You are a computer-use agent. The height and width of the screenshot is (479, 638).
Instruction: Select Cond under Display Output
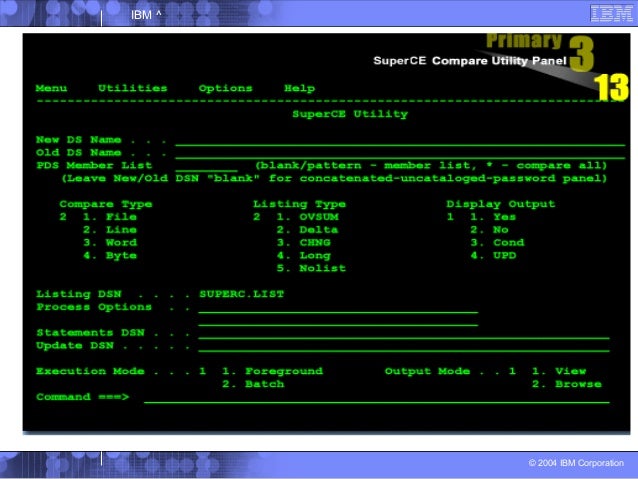(497, 243)
